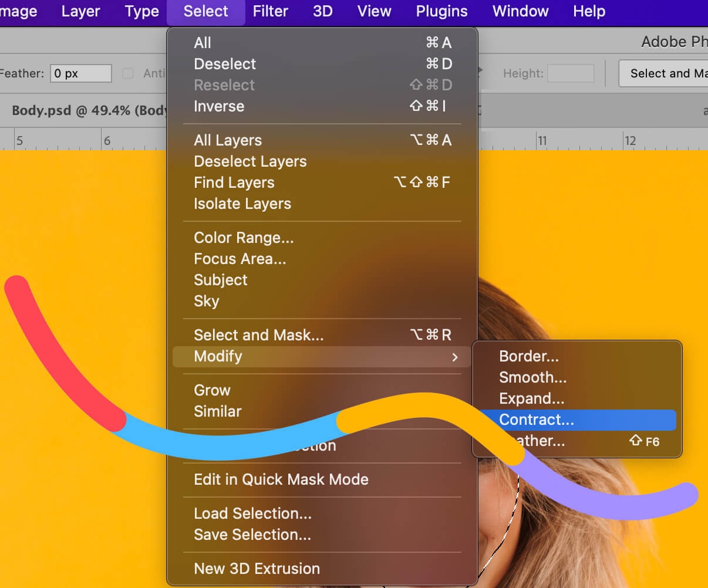
Task: Click the Feather input field
Action: tap(80, 73)
